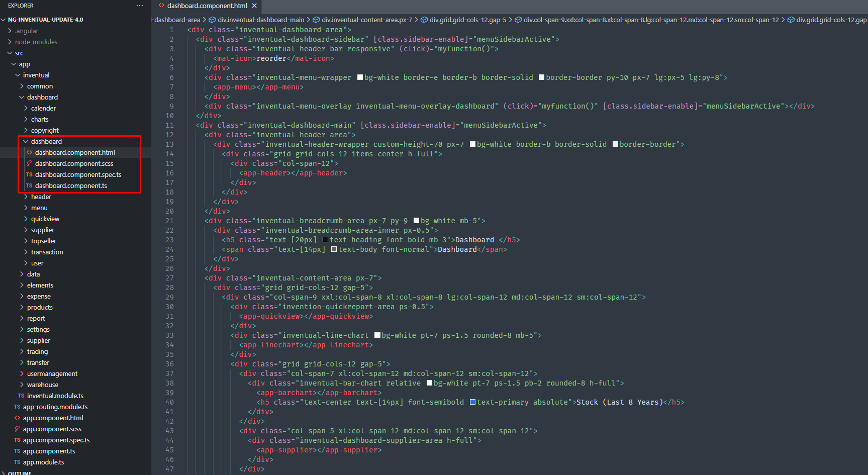868x475 pixels.
Task: Collapse the src folder
Action: 10,53
